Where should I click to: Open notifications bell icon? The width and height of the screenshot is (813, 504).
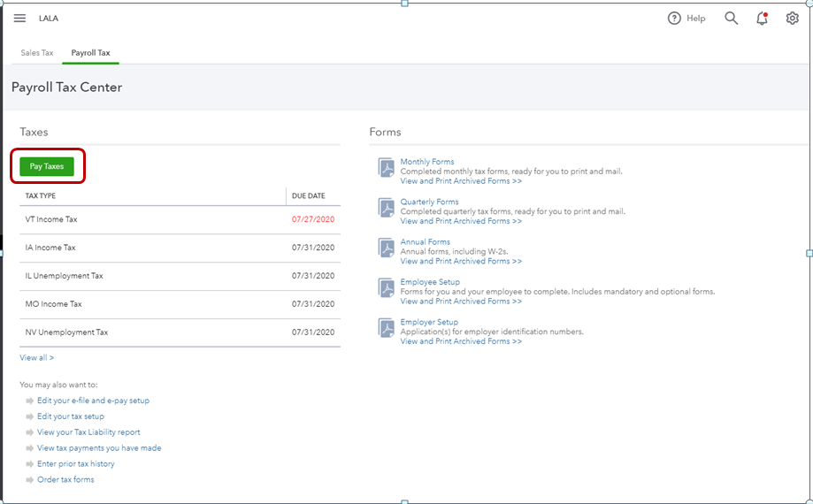point(762,18)
